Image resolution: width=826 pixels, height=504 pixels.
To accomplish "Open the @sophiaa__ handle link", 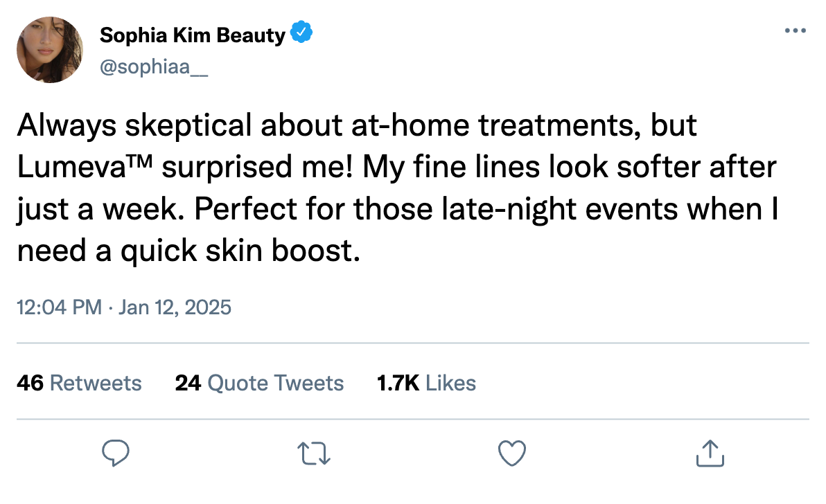I will pyautogui.click(x=154, y=67).
